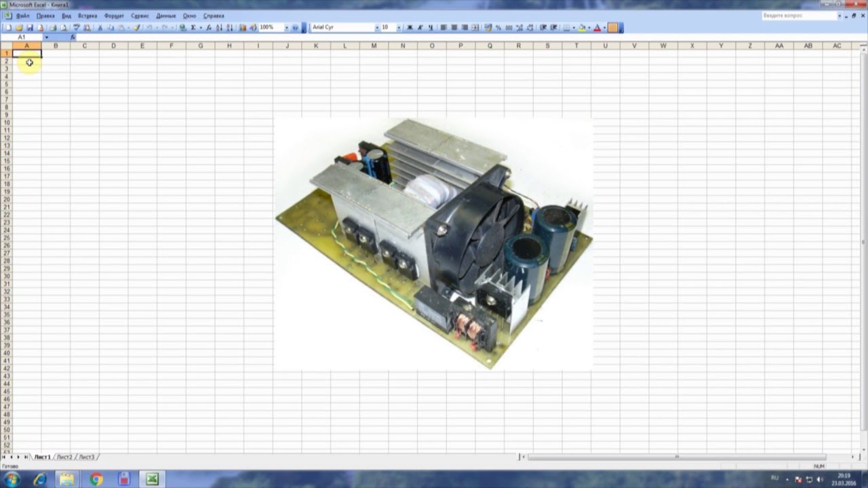
Task: Select the inserted circuit board picture
Action: coord(433,244)
